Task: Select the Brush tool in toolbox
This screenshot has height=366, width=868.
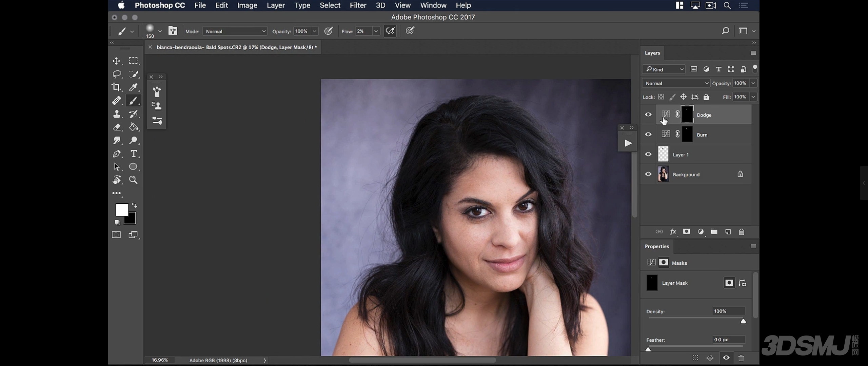Action: click(x=133, y=101)
